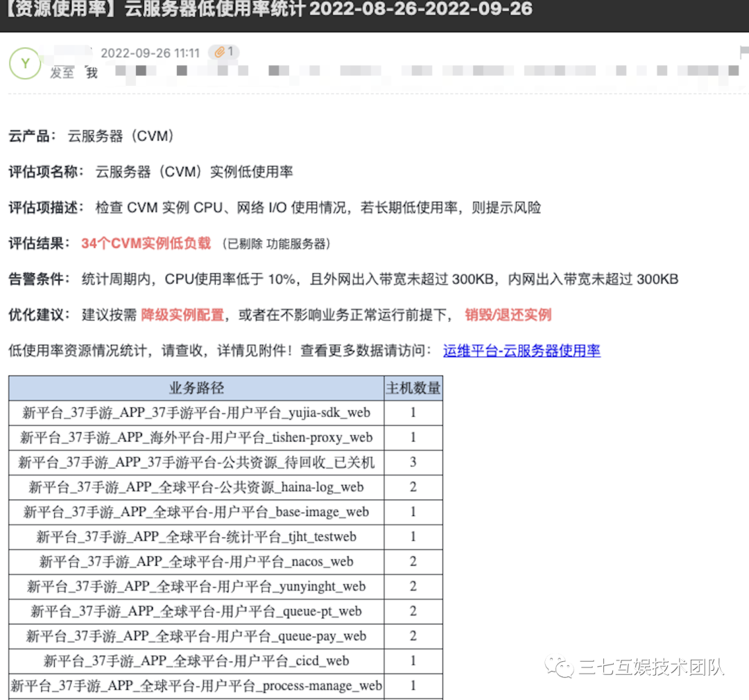Select the haina-log_web row path
Viewport: 749px width, 700px height.
click(x=196, y=488)
